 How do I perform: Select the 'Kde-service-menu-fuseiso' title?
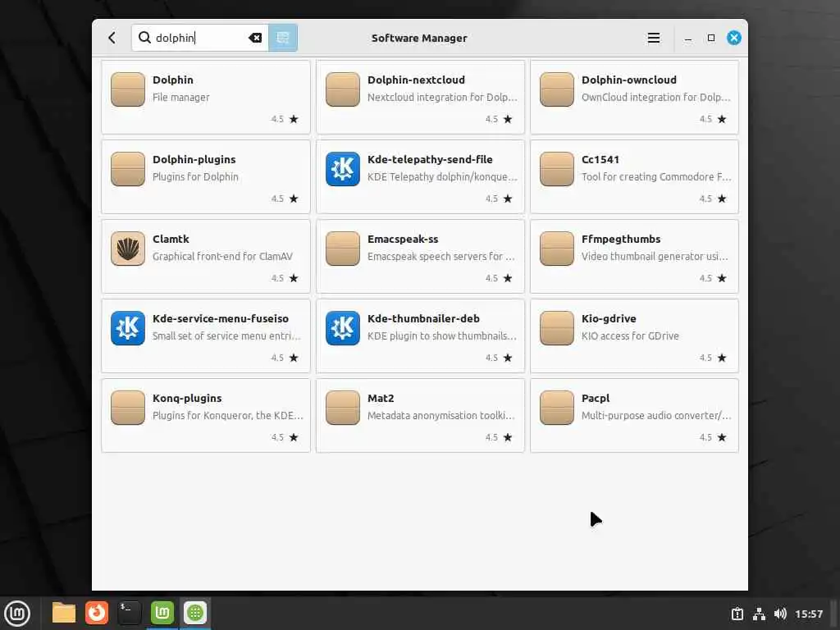coord(220,318)
